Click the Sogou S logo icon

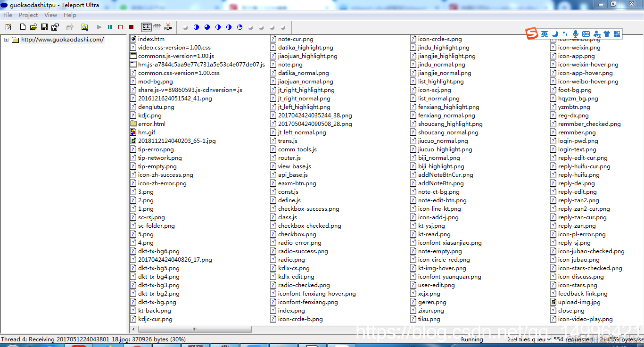coord(532,34)
